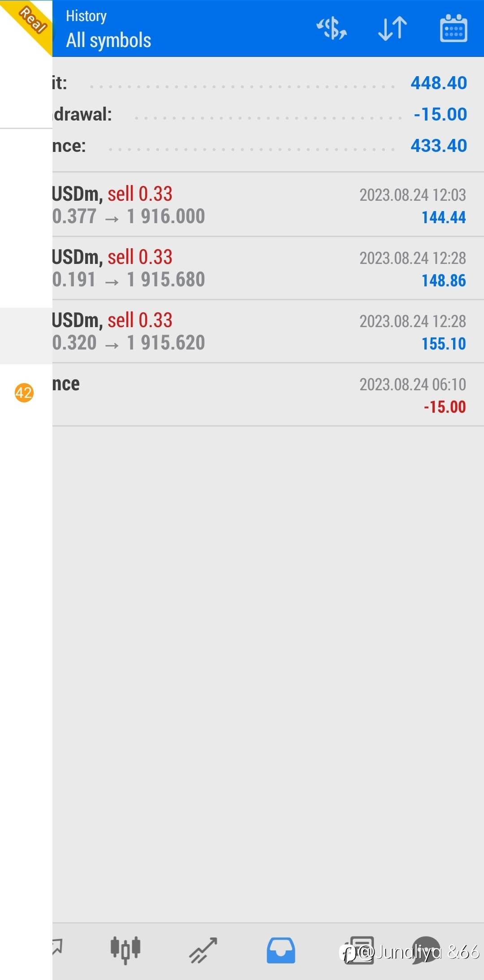Open the All symbols selector in header

[x=108, y=40]
